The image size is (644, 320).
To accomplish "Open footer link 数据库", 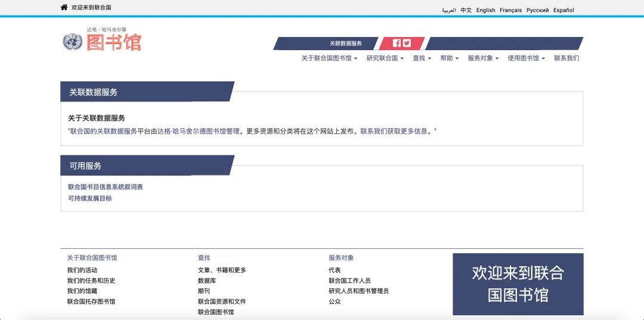I will 207,281.
